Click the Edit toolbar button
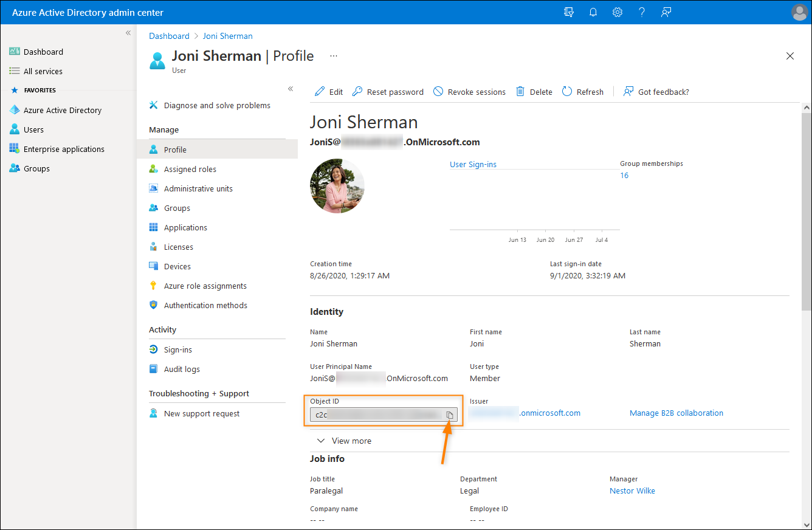Screen dimensions: 812x530 pyautogui.click(x=329, y=92)
